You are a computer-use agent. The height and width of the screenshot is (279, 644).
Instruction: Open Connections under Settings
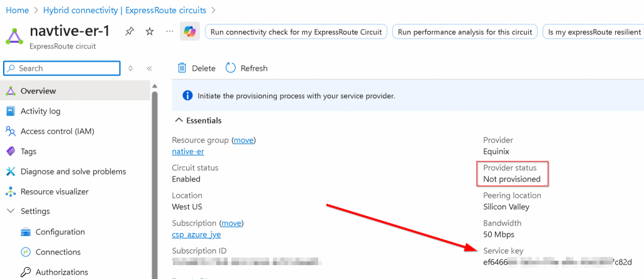[58, 252]
